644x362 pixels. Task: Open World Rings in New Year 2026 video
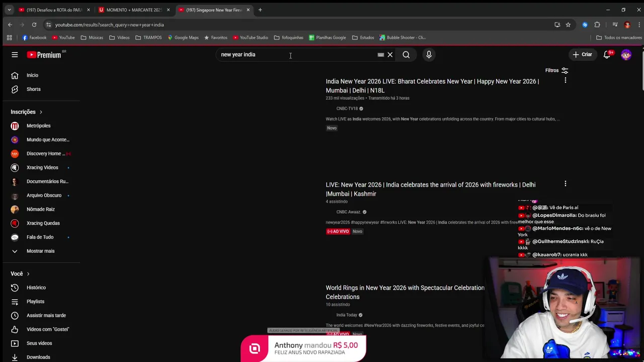(x=405, y=292)
